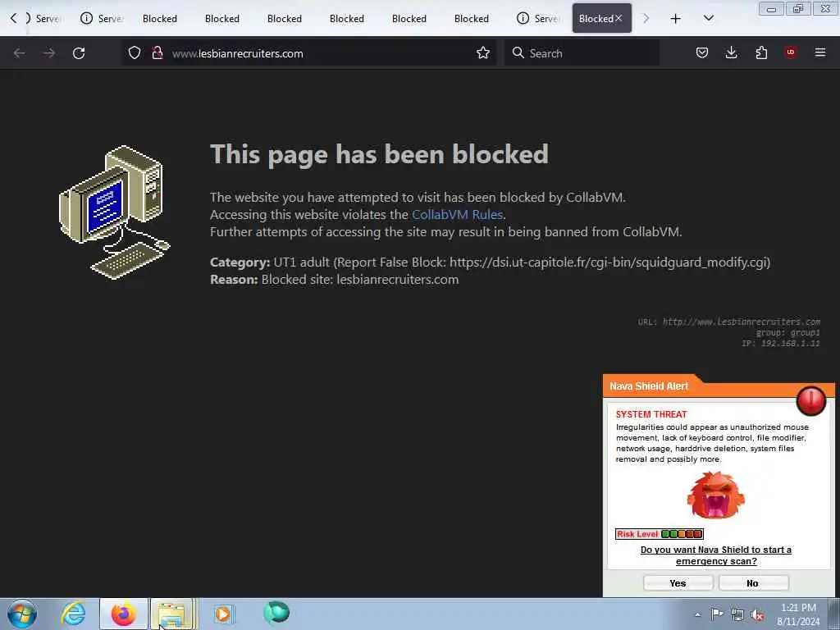The width and height of the screenshot is (840, 630).
Task: Show hidden tray icons arrow
Action: 697,614
